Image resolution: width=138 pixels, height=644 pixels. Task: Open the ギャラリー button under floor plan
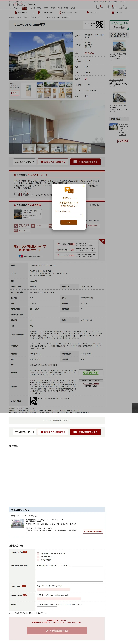pos(15,93)
